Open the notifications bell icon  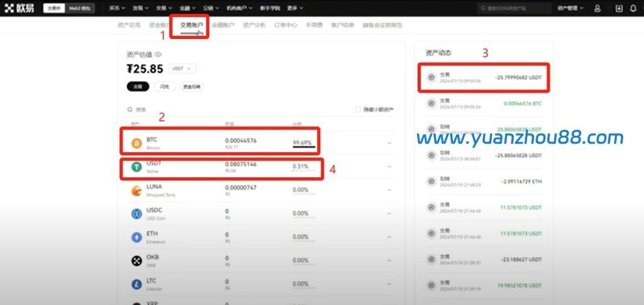click(x=633, y=8)
